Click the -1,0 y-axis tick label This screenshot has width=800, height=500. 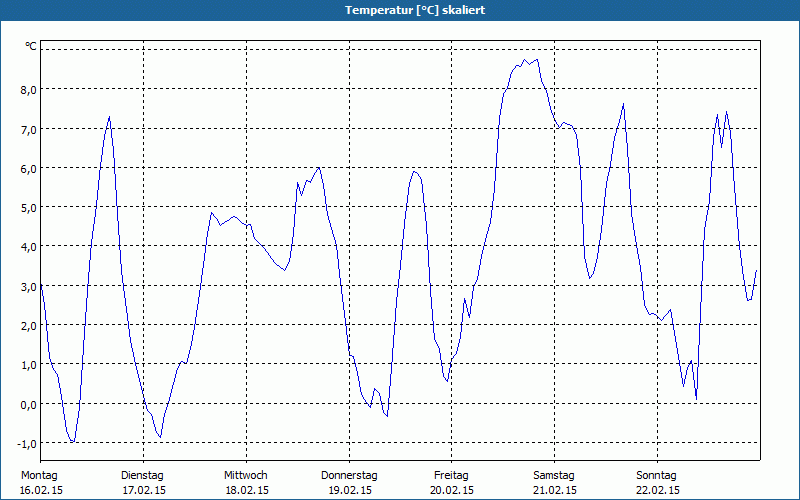(27, 444)
